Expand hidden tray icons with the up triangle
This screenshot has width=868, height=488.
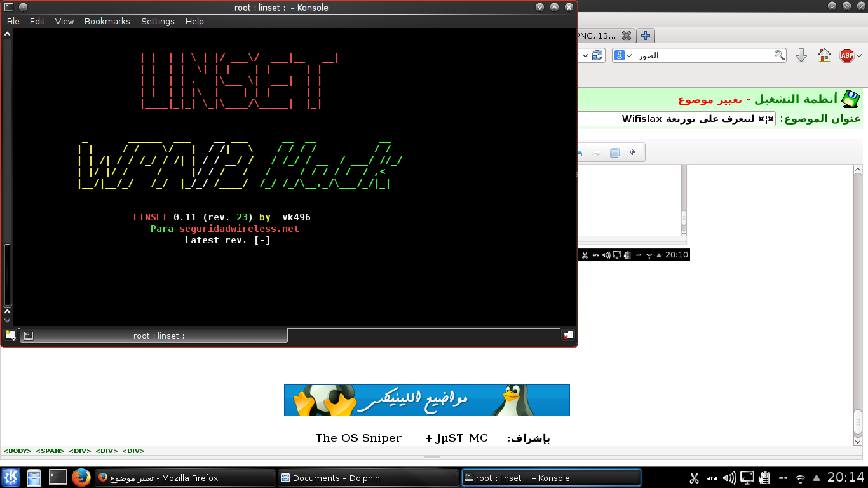(x=817, y=478)
